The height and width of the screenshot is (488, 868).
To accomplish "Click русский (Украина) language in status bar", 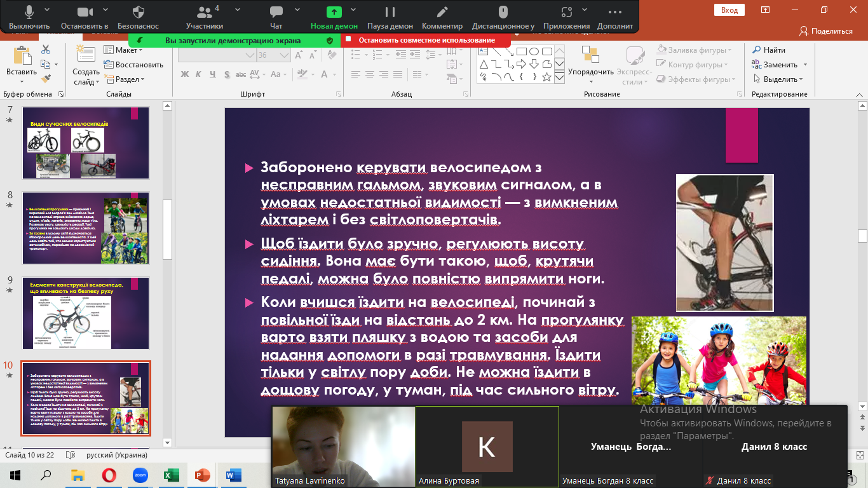I will point(116,455).
